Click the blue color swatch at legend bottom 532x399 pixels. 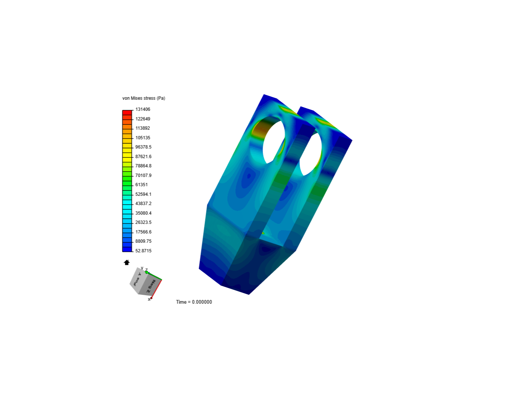pyautogui.click(x=127, y=249)
